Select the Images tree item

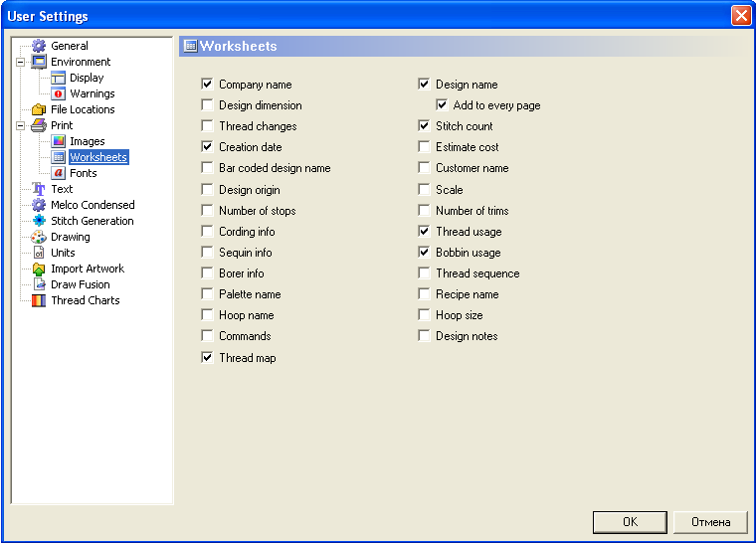(87, 141)
